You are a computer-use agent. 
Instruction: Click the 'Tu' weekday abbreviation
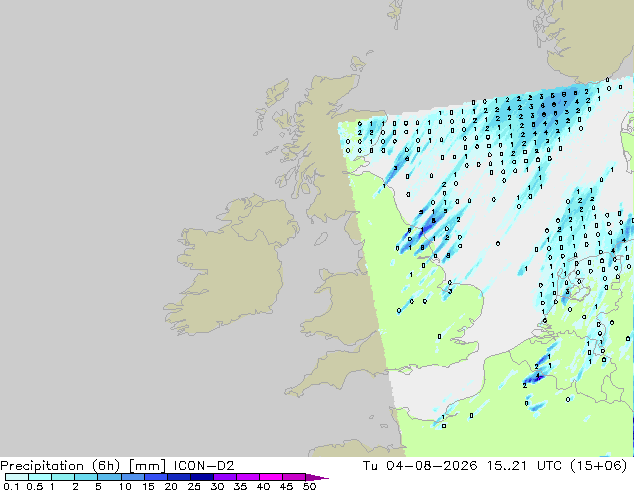click(x=370, y=466)
